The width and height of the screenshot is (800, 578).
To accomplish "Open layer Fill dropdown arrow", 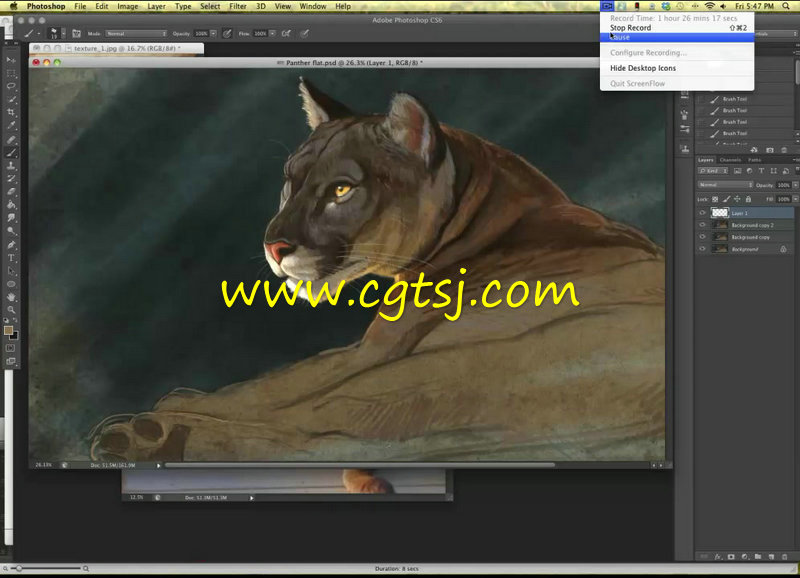I will coord(795,199).
